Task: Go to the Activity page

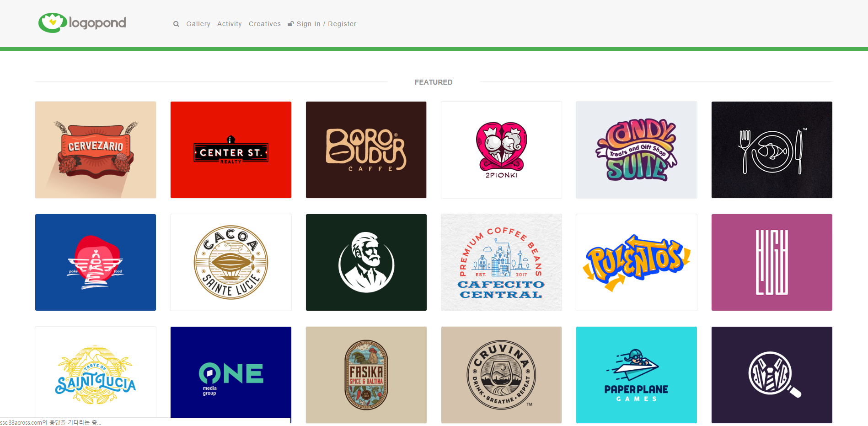Action: tap(229, 24)
